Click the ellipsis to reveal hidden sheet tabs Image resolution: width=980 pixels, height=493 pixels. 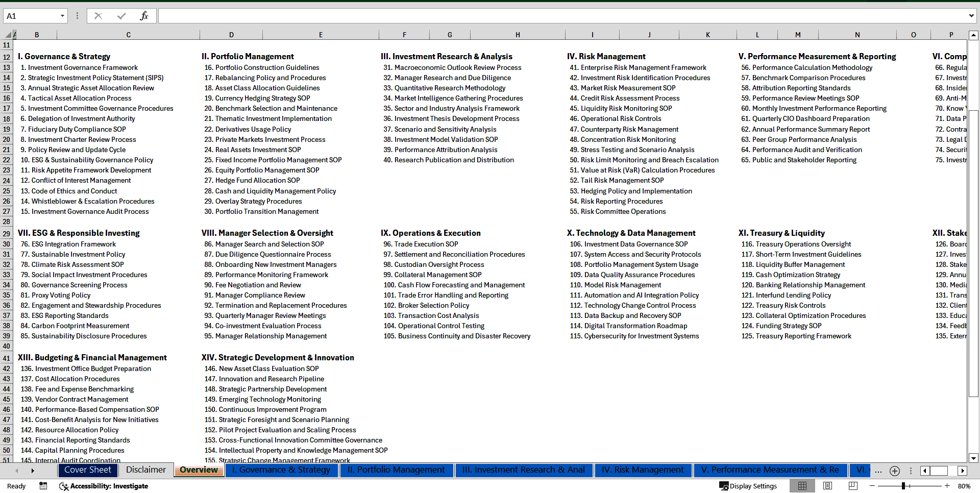878,471
